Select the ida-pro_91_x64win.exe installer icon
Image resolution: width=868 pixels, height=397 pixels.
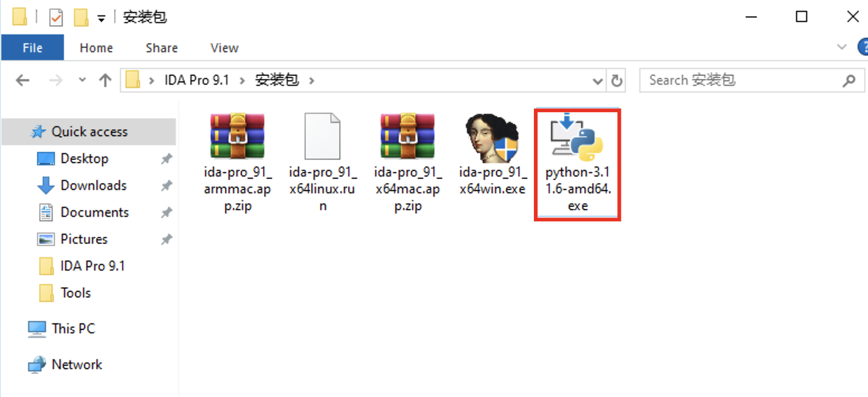pos(492,137)
